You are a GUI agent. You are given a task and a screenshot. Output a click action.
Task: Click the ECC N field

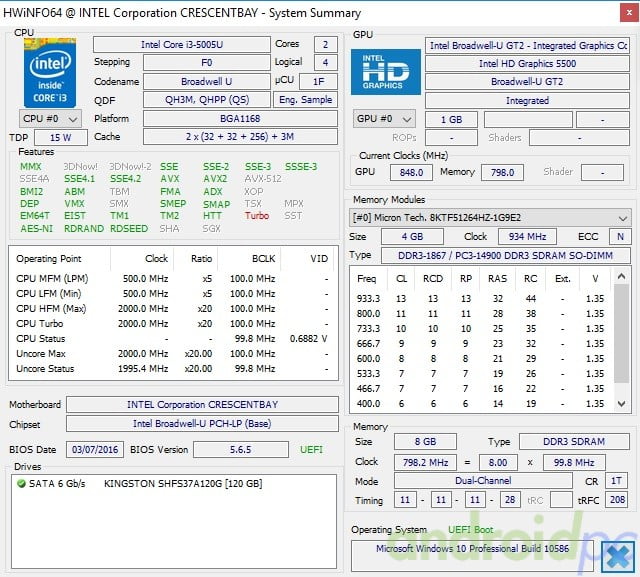click(x=620, y=237)
